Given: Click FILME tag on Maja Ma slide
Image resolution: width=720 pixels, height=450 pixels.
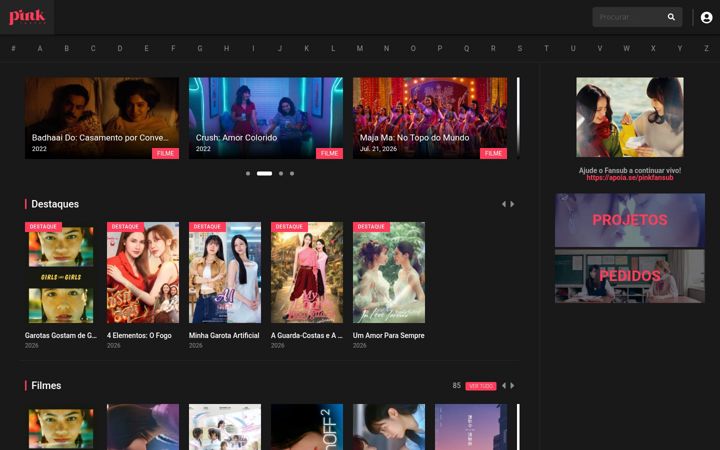Looking at the screenshot, I should tap(493, 153).
